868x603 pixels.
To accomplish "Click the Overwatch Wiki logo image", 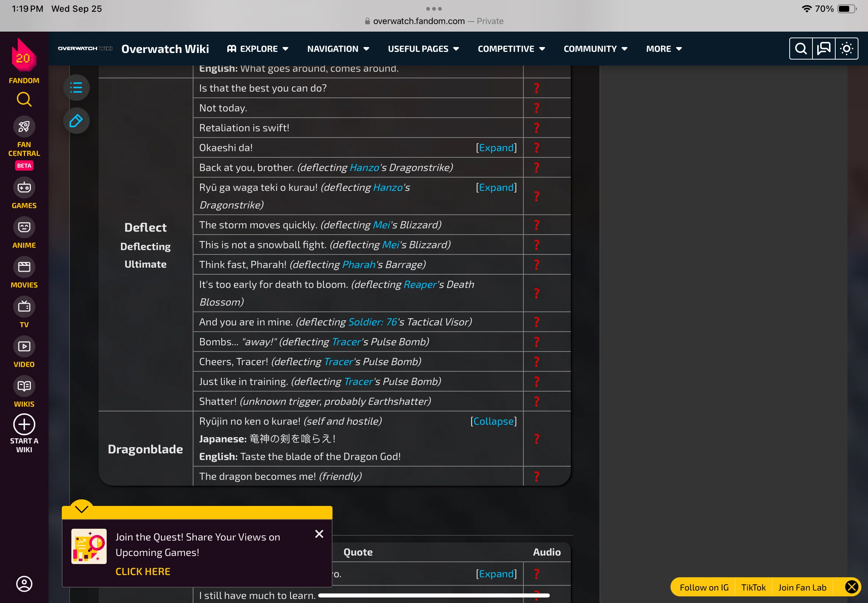I will (85, 49).
